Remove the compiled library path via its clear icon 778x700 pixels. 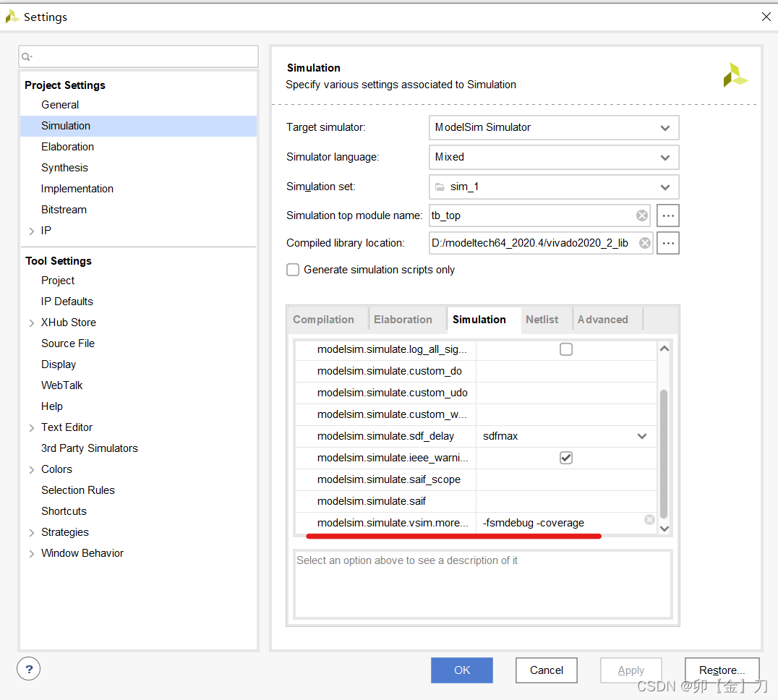click(x=644, y=242)
